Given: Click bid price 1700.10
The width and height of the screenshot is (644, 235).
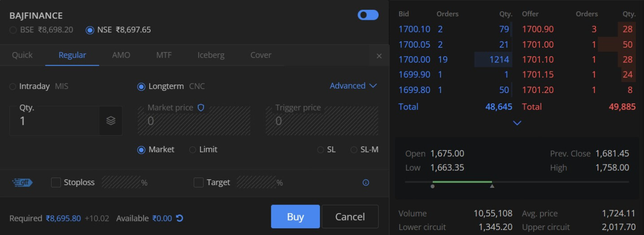Looking at the screenshot, I should coord(414,29).
